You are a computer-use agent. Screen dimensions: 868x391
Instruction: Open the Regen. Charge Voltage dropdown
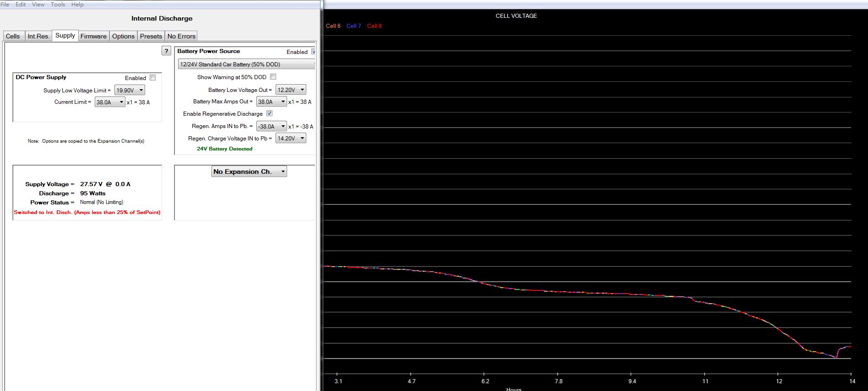pos(291,138)
